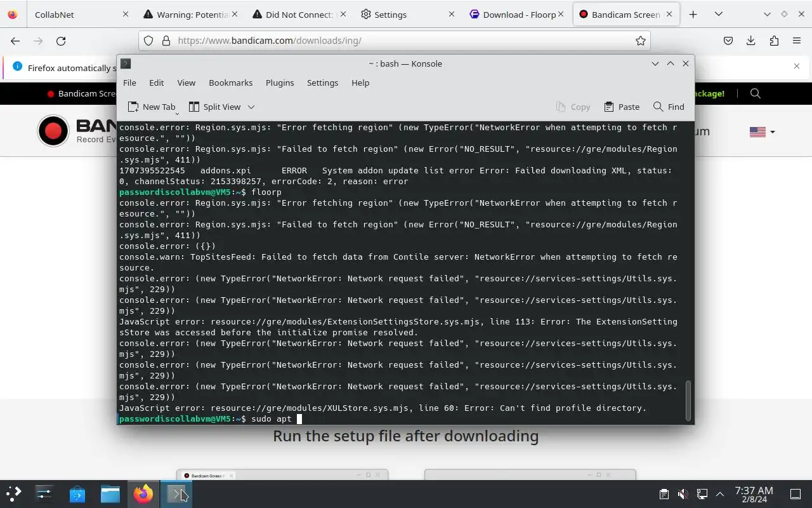Click Bandicam site search magnifier icon

point(755,93)
